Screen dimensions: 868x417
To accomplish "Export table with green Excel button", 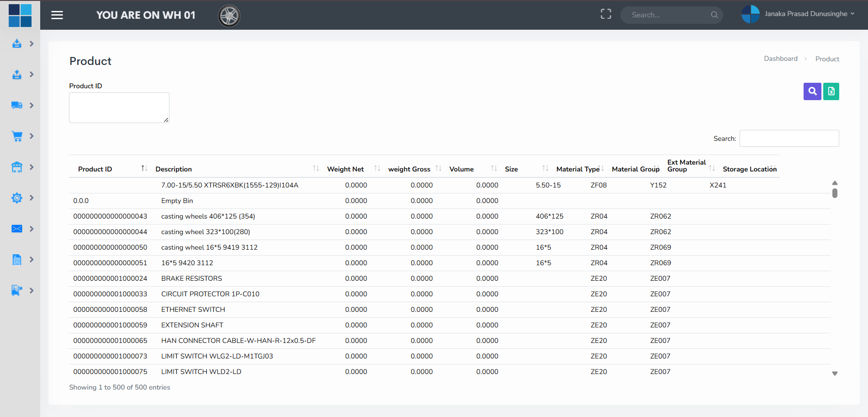I will coord(831,91).
